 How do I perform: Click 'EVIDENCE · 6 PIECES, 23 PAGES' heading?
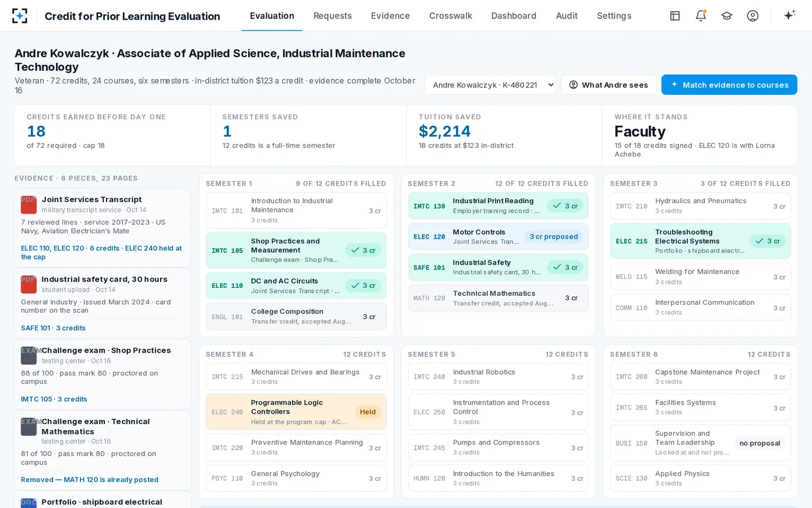tap(76, 178)
